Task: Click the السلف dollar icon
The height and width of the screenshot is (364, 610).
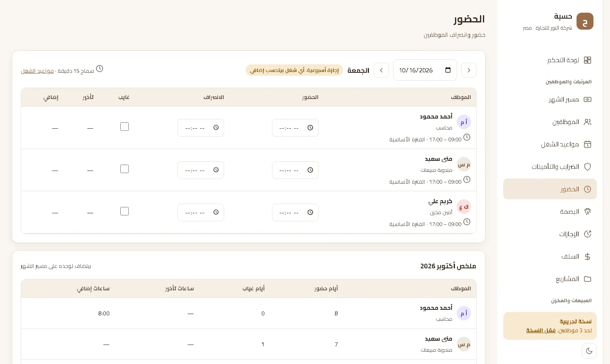Action: pyautogui.click(x=588, y=256)
